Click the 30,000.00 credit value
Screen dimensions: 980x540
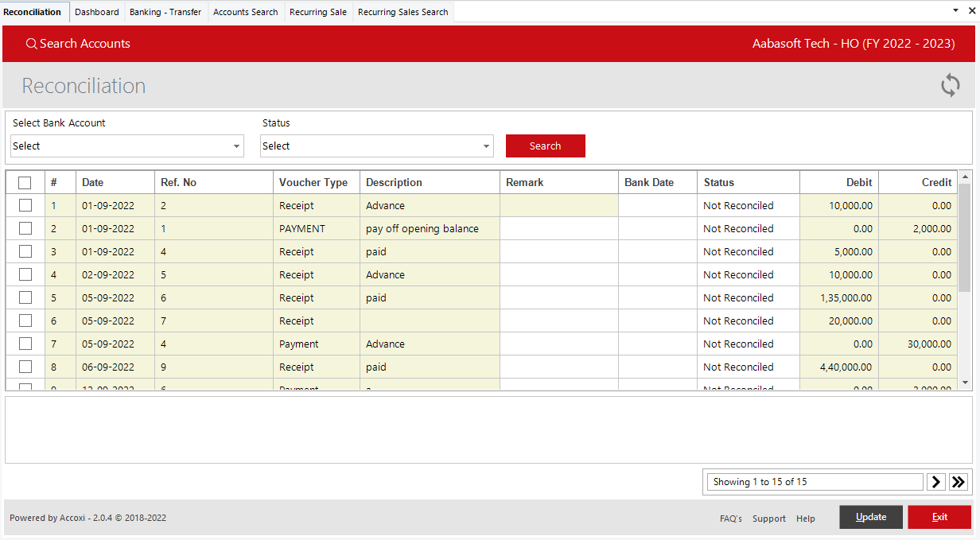pos(928,344)
